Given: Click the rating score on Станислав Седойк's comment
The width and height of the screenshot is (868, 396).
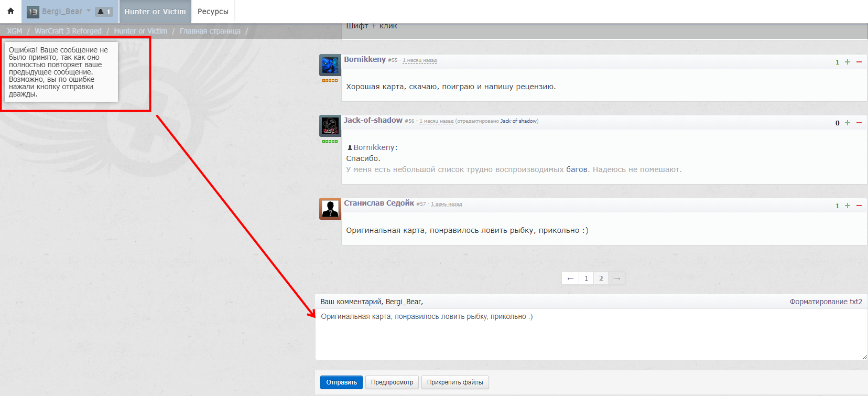Looking at the screenshot, I should tap(837, 206).
